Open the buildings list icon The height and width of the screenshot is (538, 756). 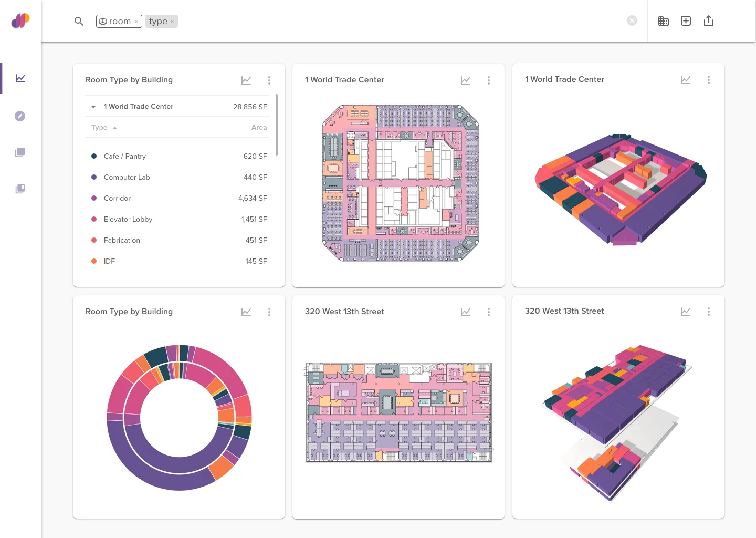coord(664,21)
